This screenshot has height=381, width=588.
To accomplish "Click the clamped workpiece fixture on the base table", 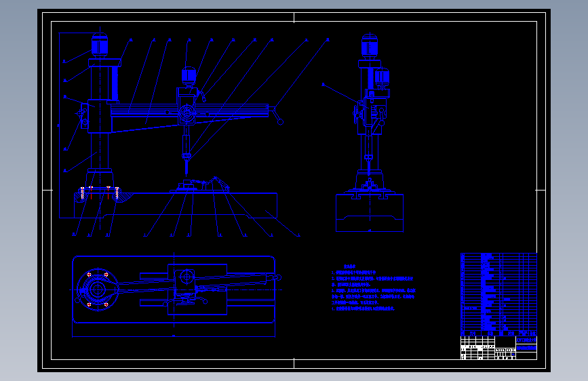I will pyautogui.click(x=201, y=185).
